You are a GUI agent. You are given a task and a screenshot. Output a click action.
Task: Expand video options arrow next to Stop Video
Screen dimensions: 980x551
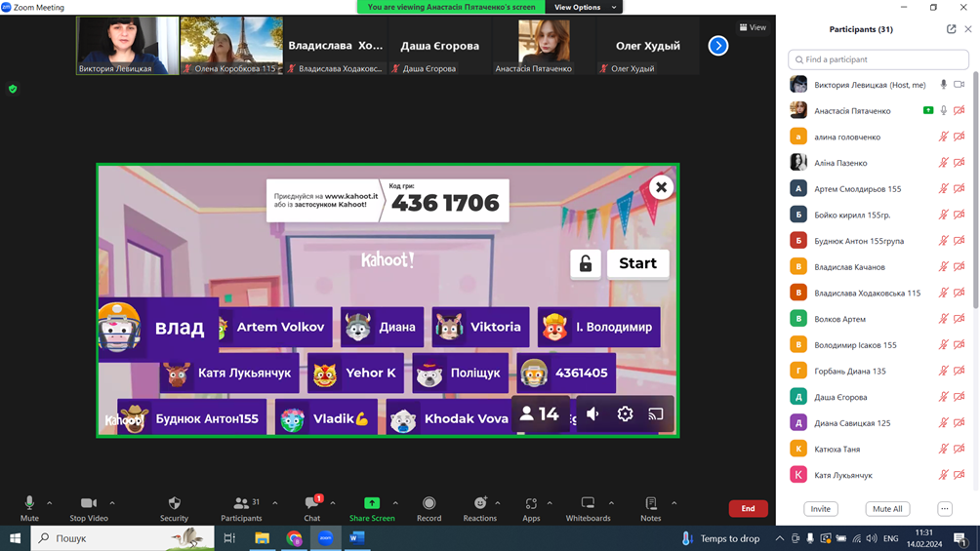pos(112,503)
